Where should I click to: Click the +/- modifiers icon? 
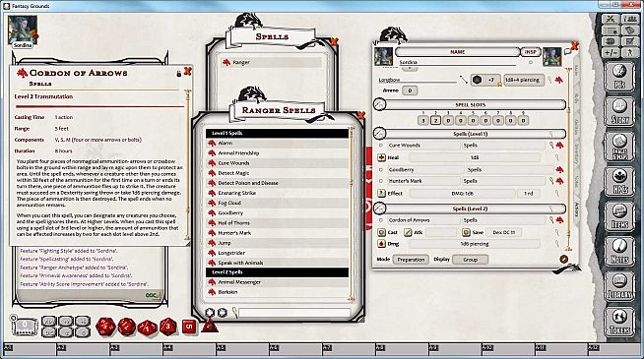tap(611, 52)
